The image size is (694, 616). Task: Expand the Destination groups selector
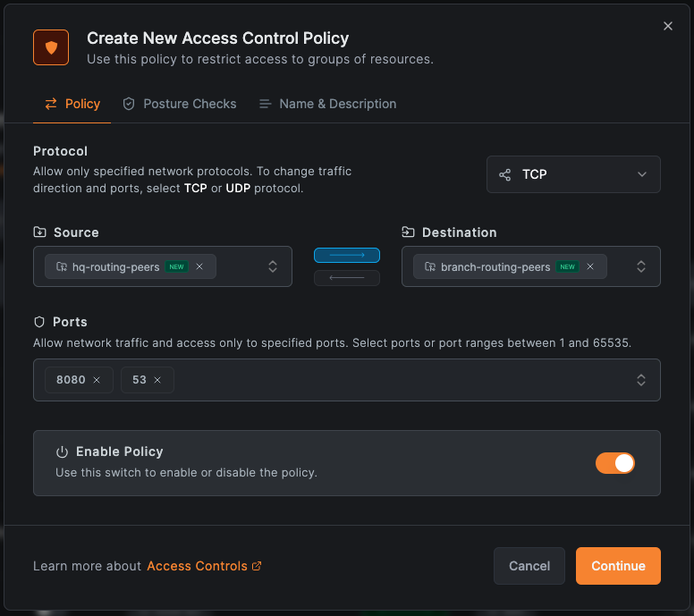click(640, 266)
